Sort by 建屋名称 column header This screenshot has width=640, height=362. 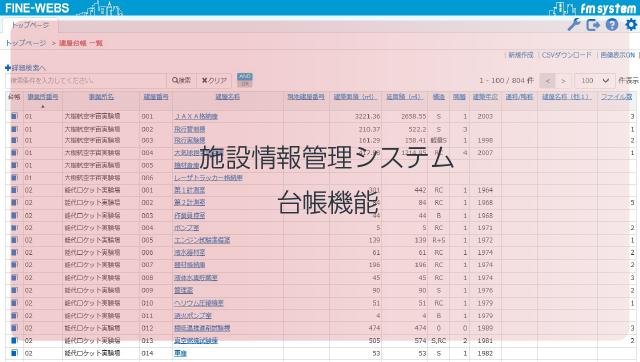coord(228,97)
